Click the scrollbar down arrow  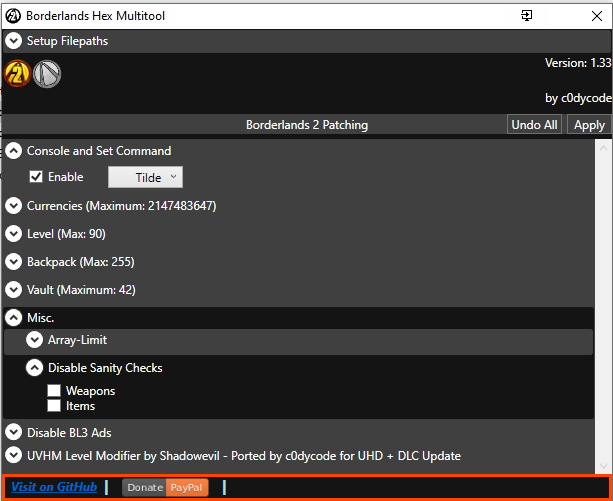(603, 466)
